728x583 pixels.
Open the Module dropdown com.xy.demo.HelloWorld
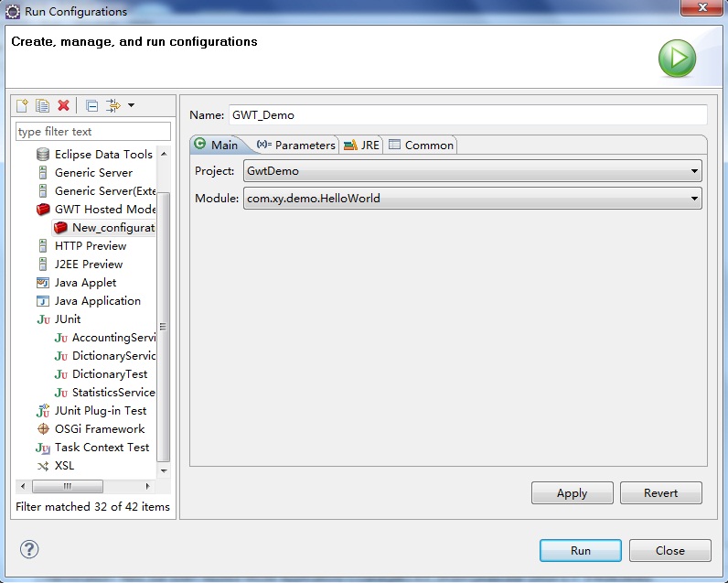click(473, 199)
